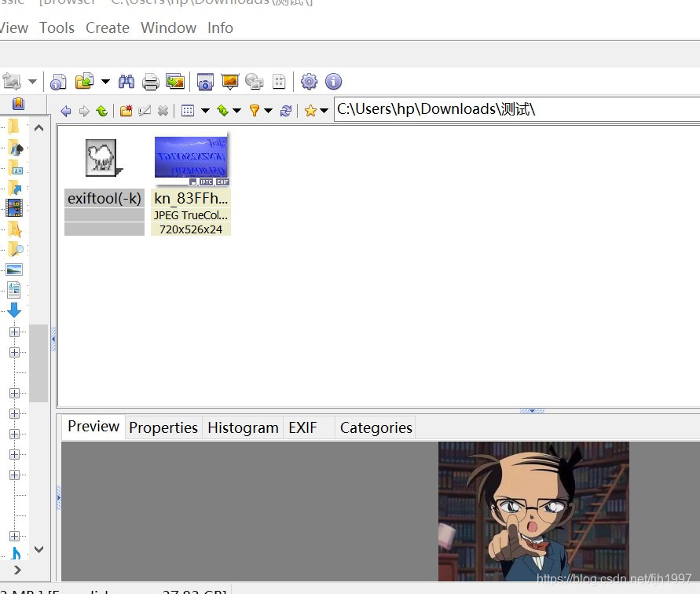Click the rotating images icon on toolbar
This screenshot has height=594, width=700.
click(x=12, y=82)
